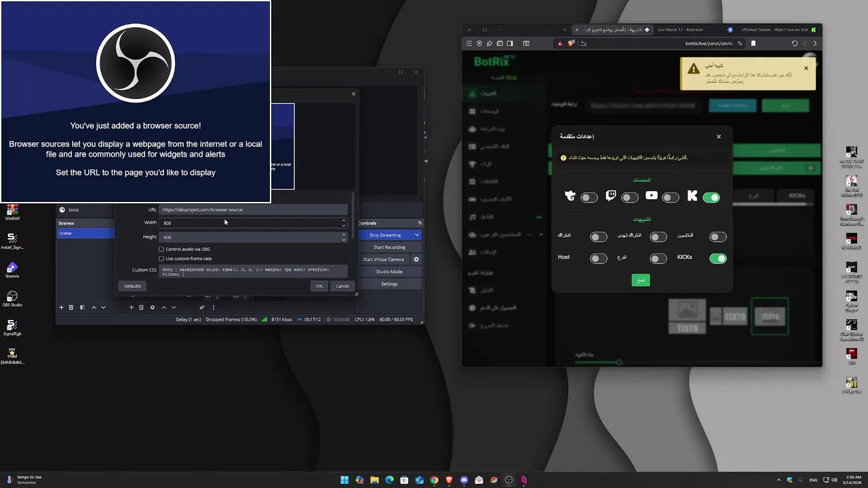Click the Virtual Camera settings gear in OBS
This screenshot has width=868, height=488.
click(416, 260)
